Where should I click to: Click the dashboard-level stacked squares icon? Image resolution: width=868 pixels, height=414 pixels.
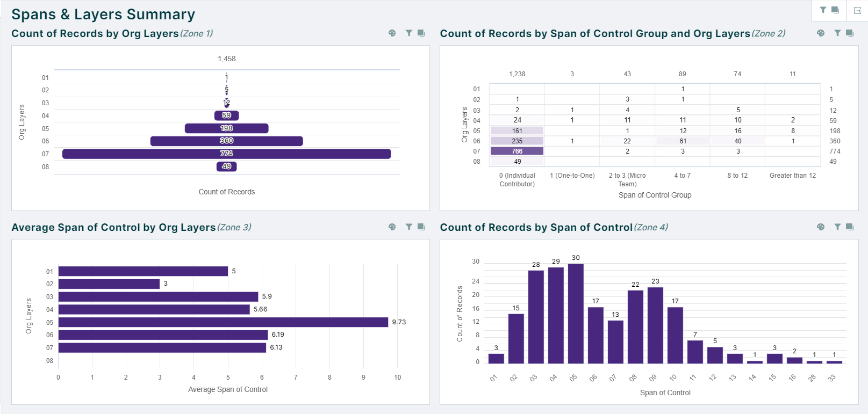point(835,10)
